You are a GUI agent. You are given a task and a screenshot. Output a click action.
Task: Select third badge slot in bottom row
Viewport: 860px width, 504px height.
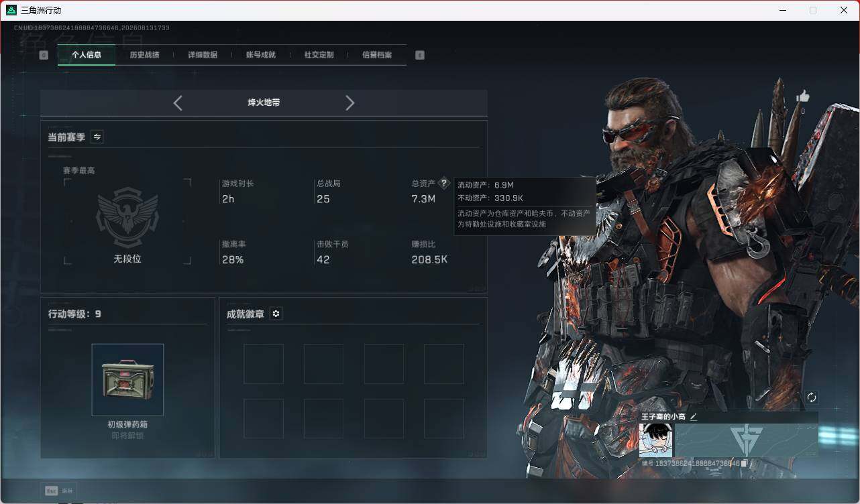[384, 419]
